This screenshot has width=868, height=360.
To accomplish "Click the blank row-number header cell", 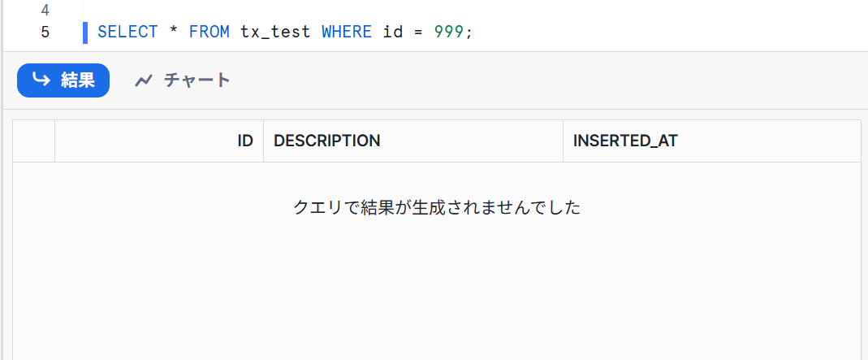I will (x=34, y=141).
